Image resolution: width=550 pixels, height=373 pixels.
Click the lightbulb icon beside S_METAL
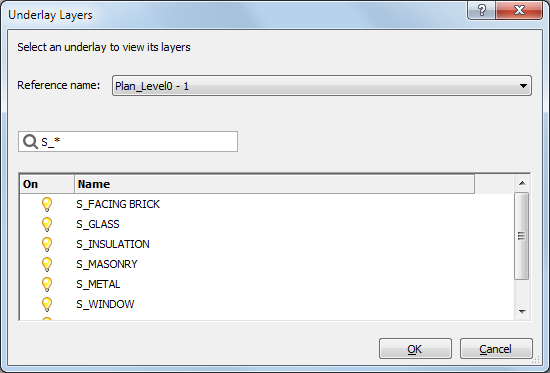[47, 284]
